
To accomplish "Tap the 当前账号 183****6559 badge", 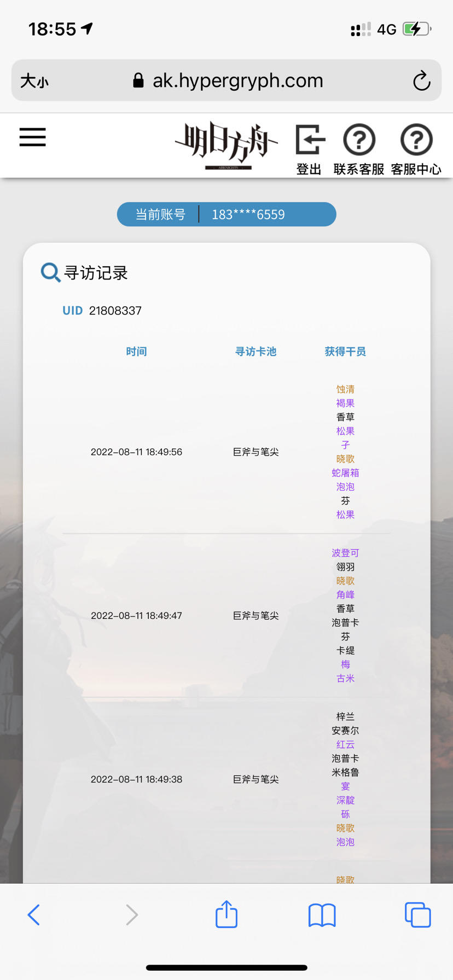I will 226,214.
